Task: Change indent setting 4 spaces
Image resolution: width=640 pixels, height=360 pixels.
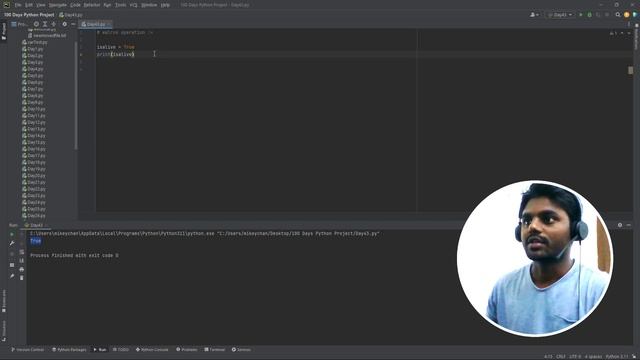Action: pyautogui.click(x=593, y=357)
